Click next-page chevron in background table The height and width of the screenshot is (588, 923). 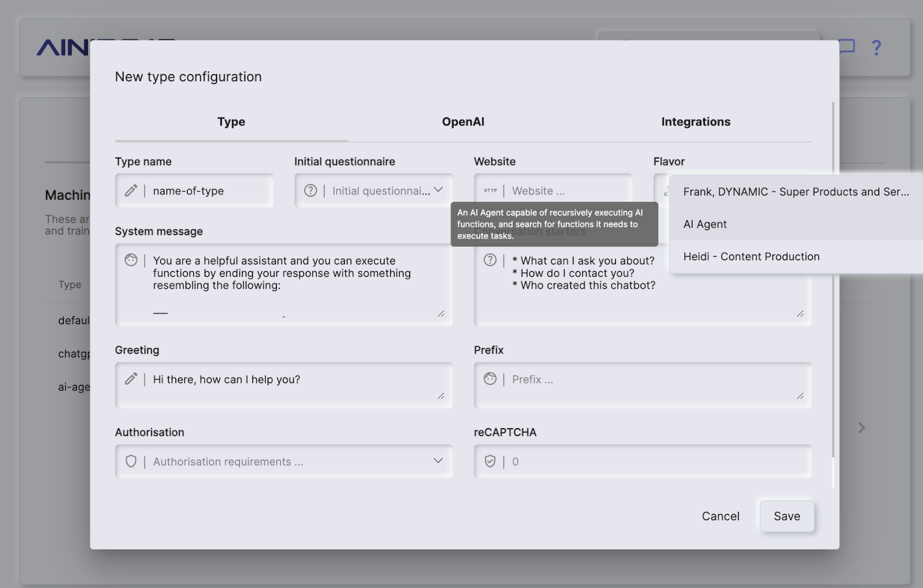coord(861,427)
